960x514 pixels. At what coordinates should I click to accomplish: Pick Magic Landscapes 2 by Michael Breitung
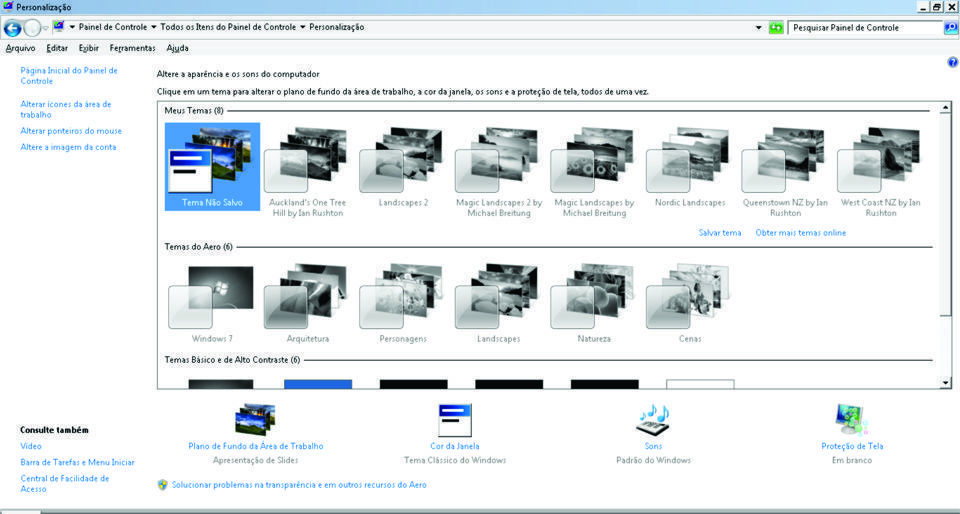pyautogui.click(x=499, y=173)
